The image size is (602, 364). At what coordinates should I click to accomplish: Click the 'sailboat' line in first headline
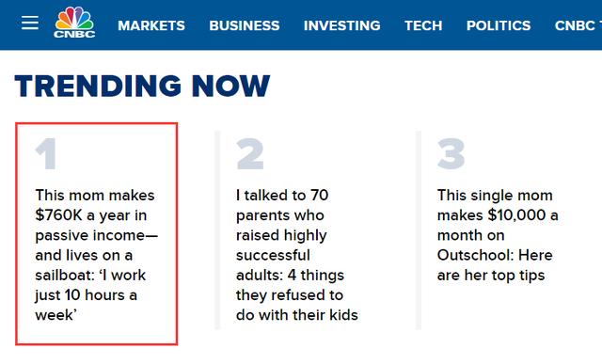(x=90, y=276)
